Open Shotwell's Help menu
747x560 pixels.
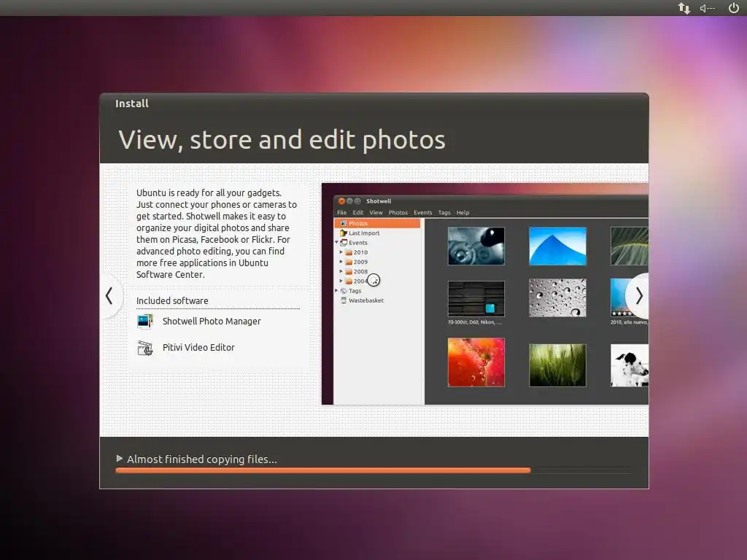(462, 213)
